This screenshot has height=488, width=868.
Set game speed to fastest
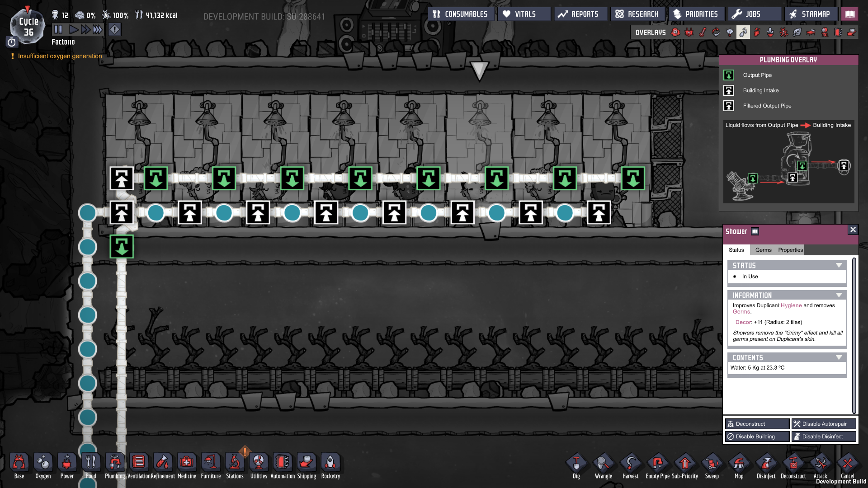(98, 30)
